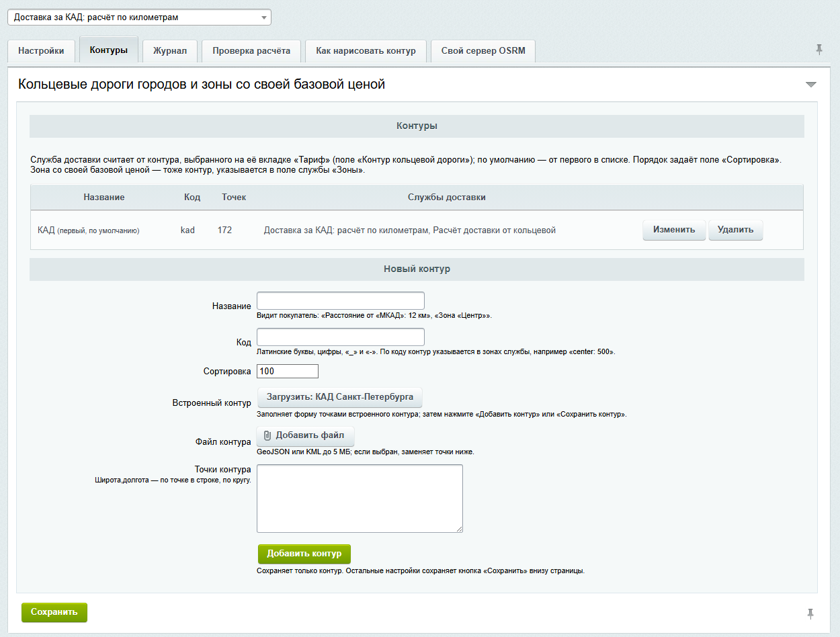840x637 pixels.
Task: Click Изменить for the КАД contour
Action: (x=674, y=230)
